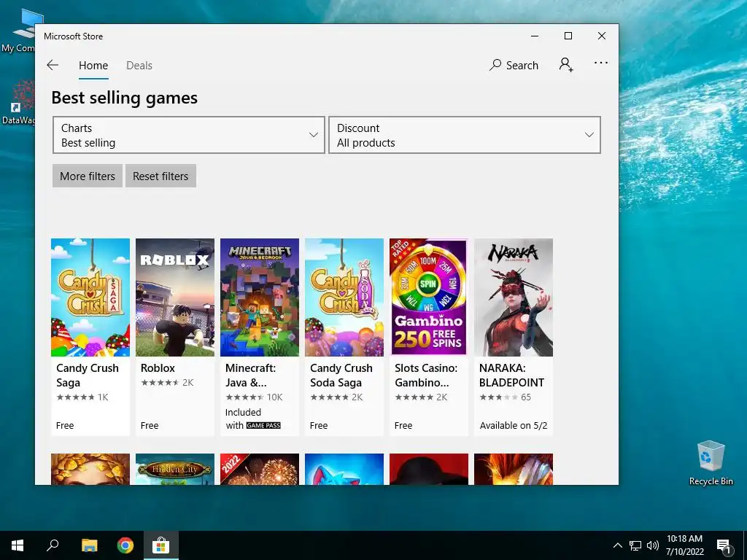Open the Windows Start menu
Screen dimensions: 747x560
pyautogui.click(x=18, y=545)
